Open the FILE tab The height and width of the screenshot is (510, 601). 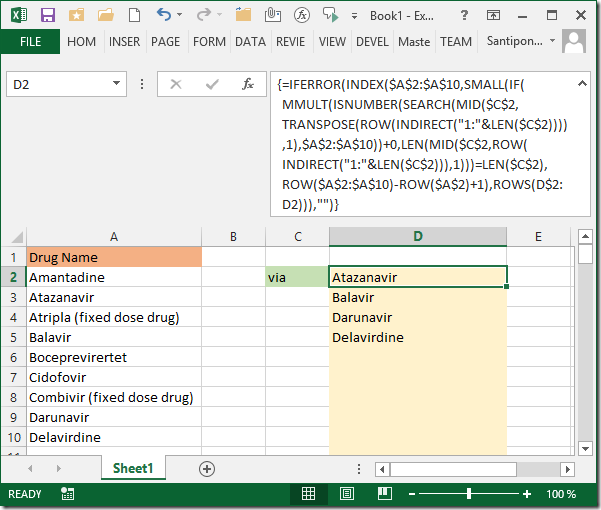30,41
